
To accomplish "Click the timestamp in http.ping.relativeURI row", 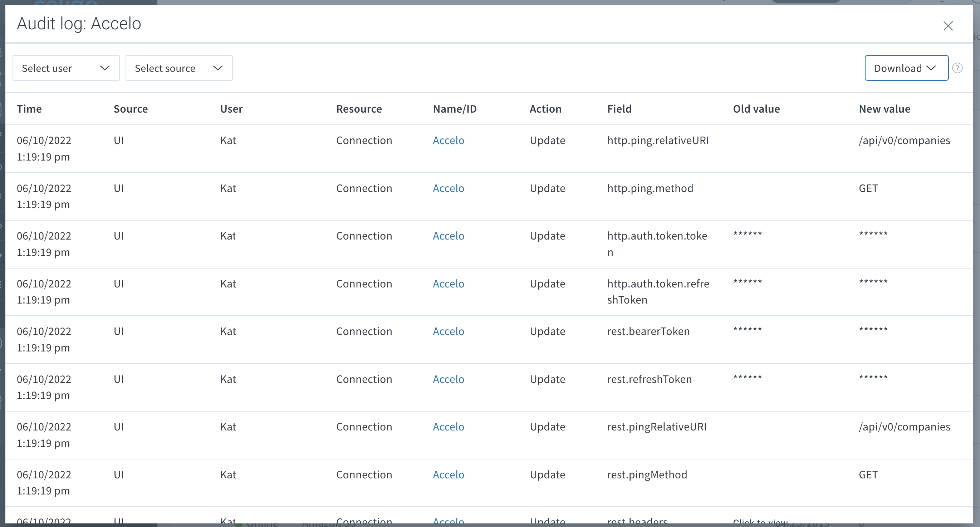I will [44, 148].
